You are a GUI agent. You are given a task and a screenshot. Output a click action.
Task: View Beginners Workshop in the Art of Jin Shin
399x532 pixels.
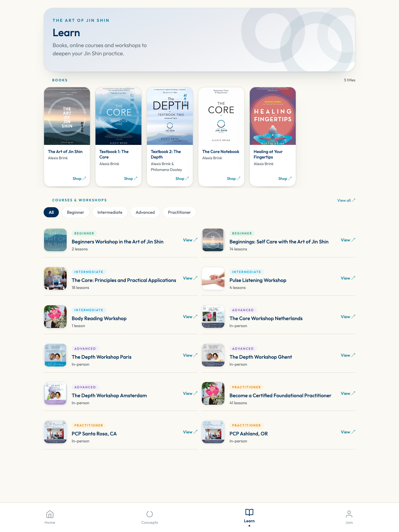pos(190,240)
